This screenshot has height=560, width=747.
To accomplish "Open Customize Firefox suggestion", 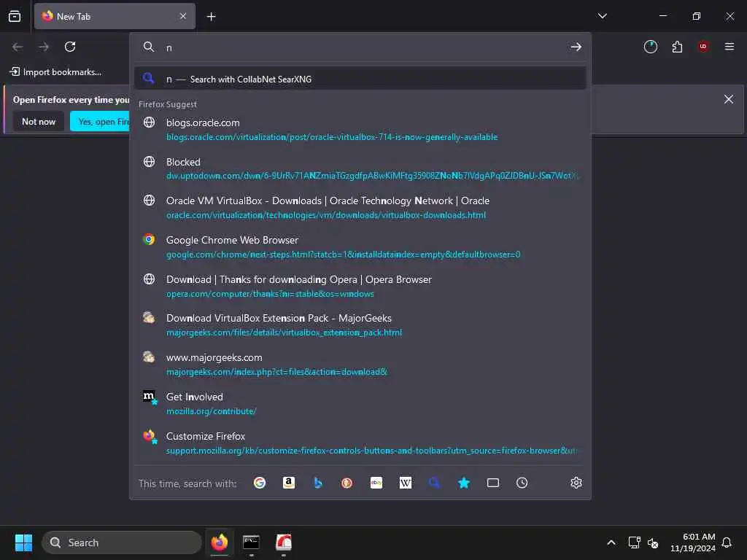I will click(360, 443).
